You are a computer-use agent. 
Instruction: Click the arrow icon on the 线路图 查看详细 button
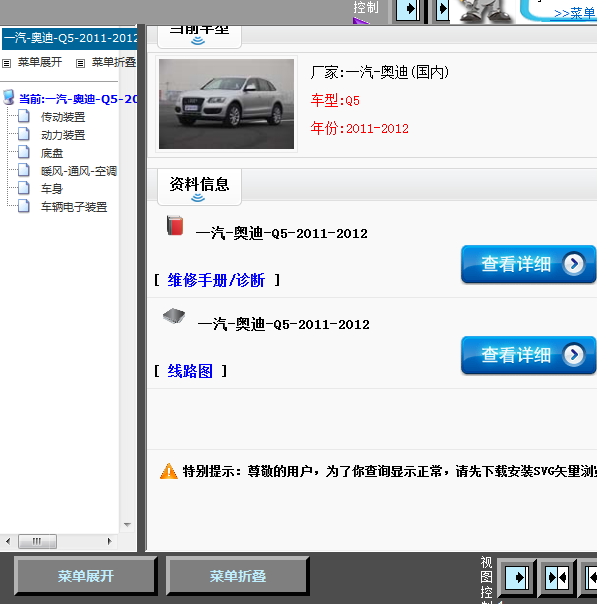pos(574,355)
